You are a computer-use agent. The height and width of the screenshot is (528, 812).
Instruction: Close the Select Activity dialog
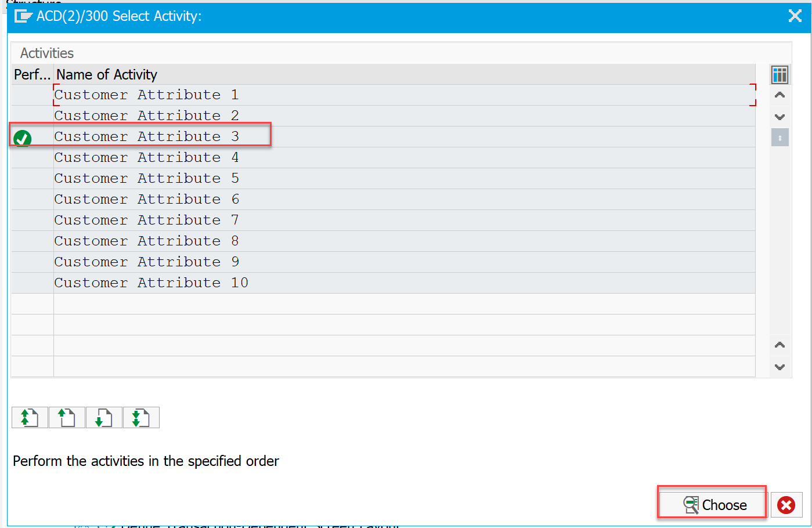click(795, 16)
